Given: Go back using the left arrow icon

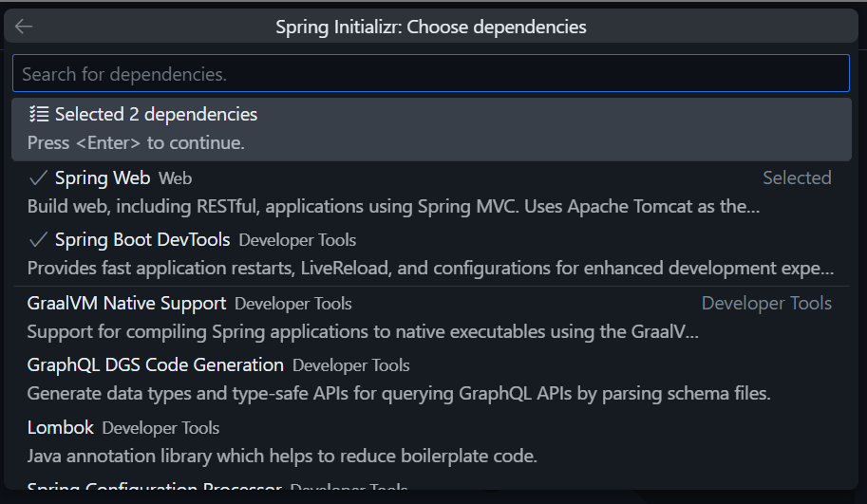Looking at the screenshot, I should pos(24,26).
